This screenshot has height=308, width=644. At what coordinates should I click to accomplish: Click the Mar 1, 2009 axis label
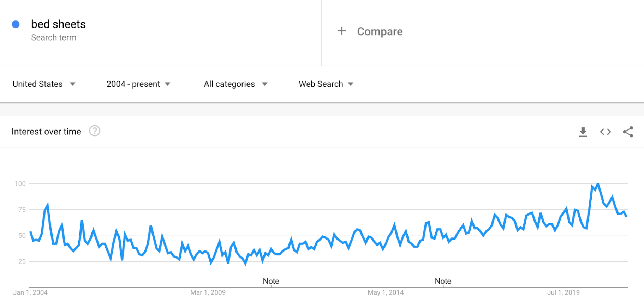(208, 292)
